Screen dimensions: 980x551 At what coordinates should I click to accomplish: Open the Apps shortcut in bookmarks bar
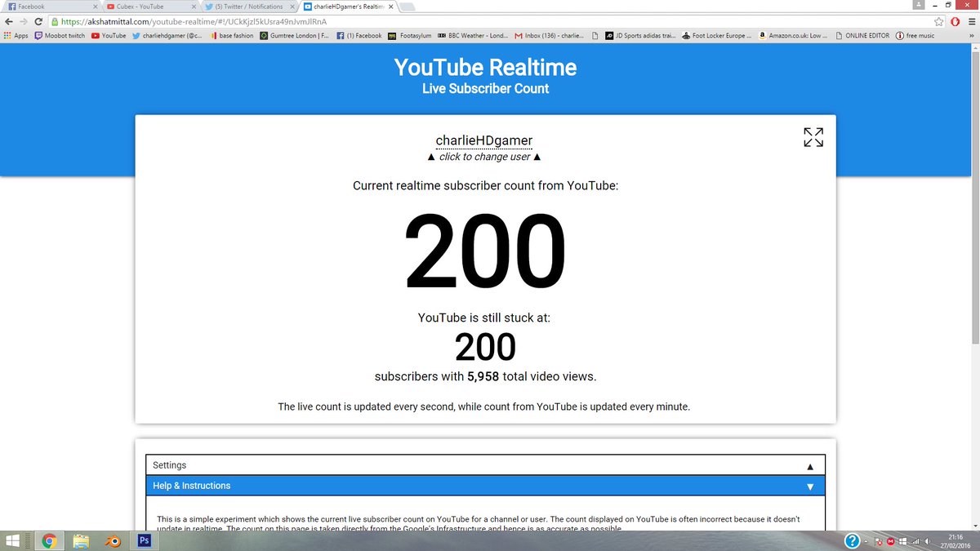[16, 36]
